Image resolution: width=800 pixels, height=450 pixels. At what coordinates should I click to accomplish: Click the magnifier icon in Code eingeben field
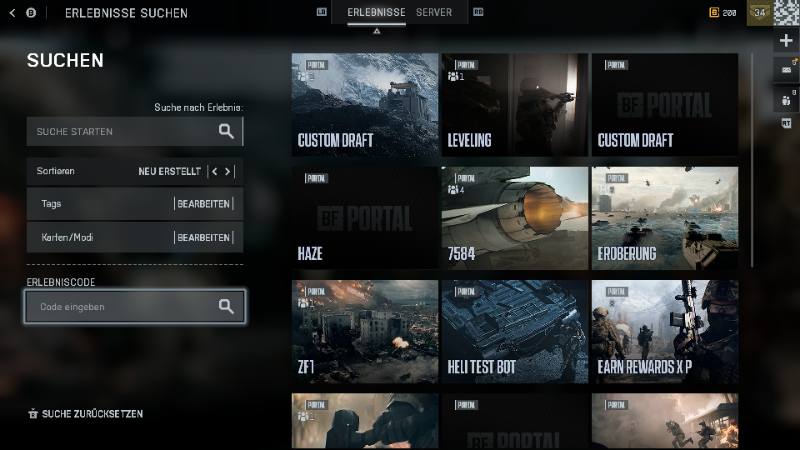click(x=226, y=307)
